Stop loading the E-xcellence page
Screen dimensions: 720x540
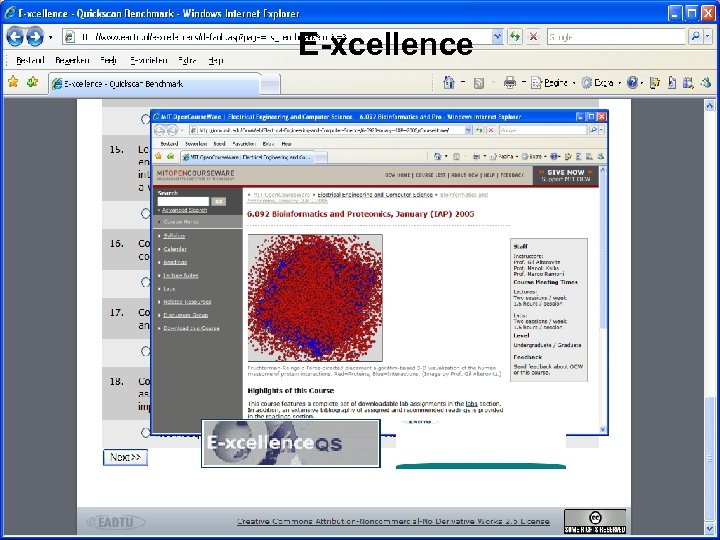[x=533, y=37]
